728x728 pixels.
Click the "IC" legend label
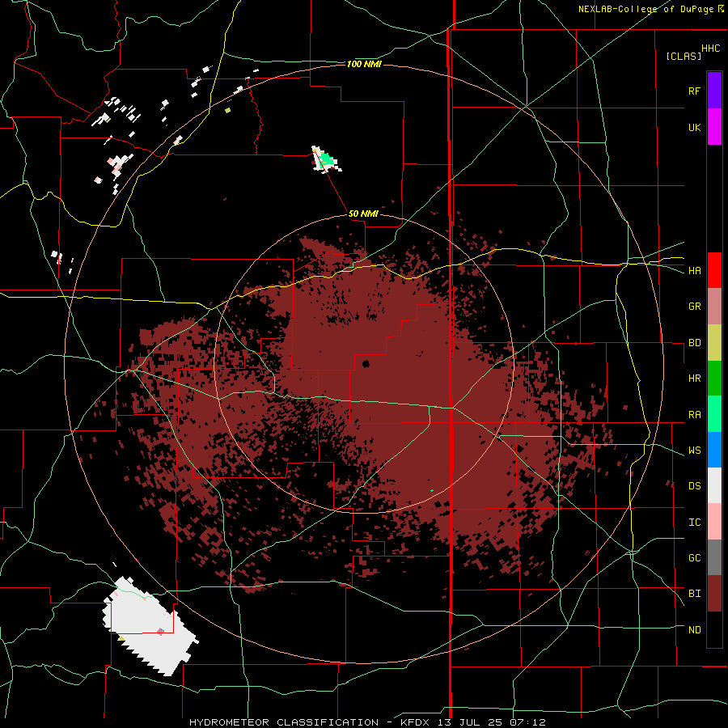694,523
